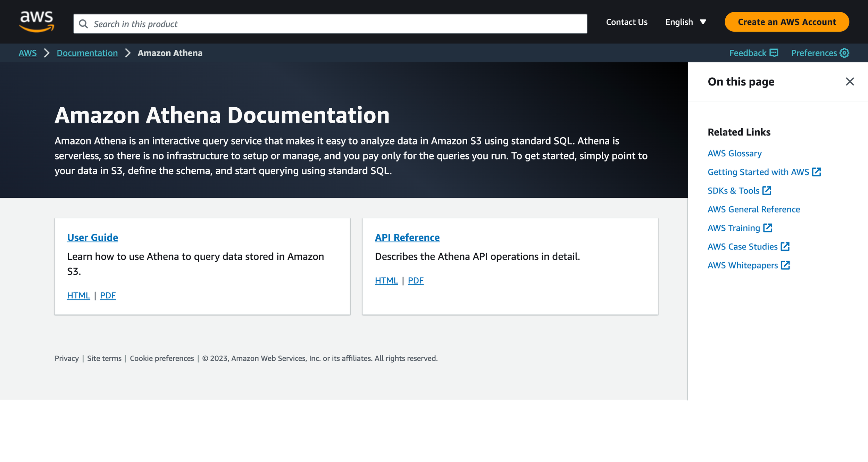Click the search magnifier icon
The height and width of the screenshot is (462, 868).
(x=83, y=24)
